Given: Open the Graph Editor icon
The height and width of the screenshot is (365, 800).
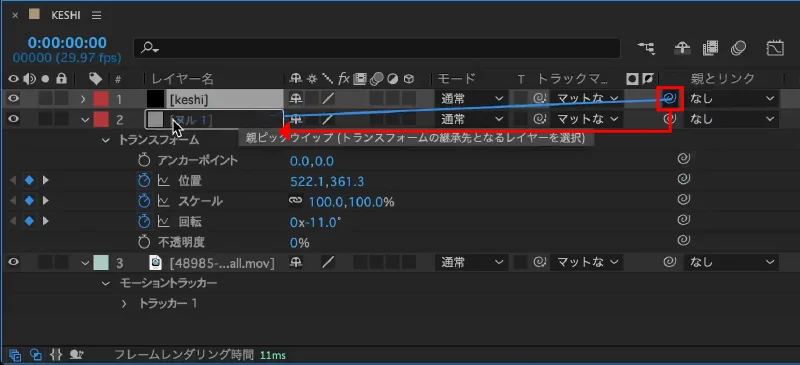Looking at the screenshot, I should pos(776,48).
